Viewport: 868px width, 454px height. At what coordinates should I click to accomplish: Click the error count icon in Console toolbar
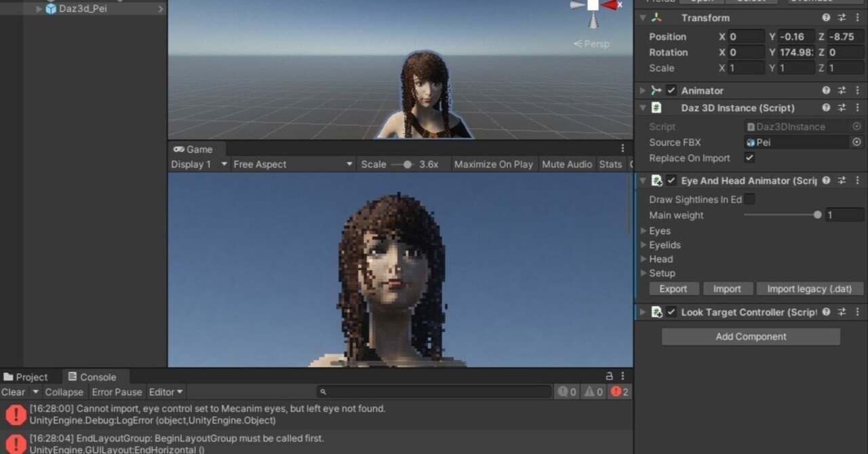click(x=617, y=392)
